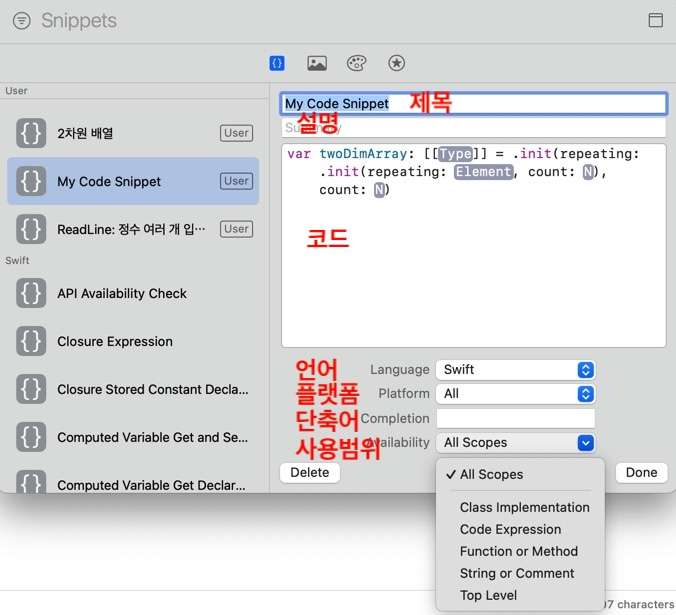Choose Class Implementation from scope menu
This screenshot has height=615, width=676.
pyautogui.click(x=524, y=507)
